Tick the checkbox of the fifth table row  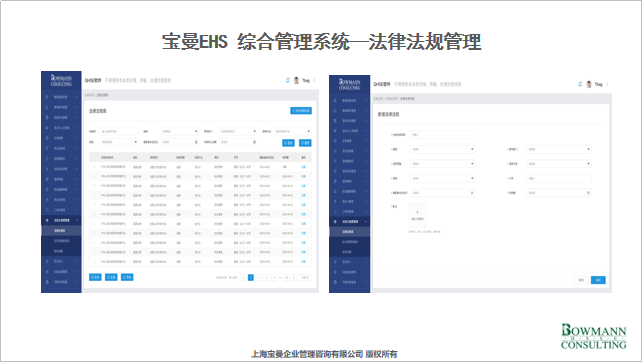pyautogui.click(x=95, y=205)
